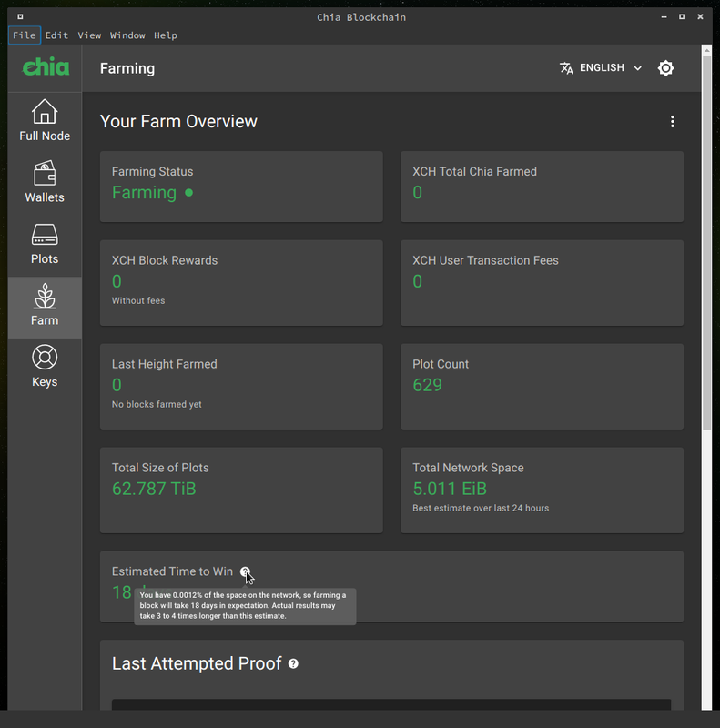Click the green Farming status text

click(x=144, y=193)
